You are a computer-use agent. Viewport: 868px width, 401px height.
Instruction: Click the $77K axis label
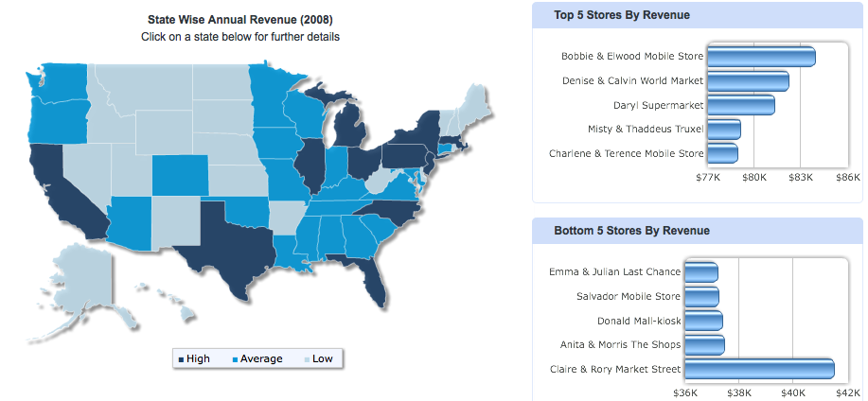coord(707,178)
